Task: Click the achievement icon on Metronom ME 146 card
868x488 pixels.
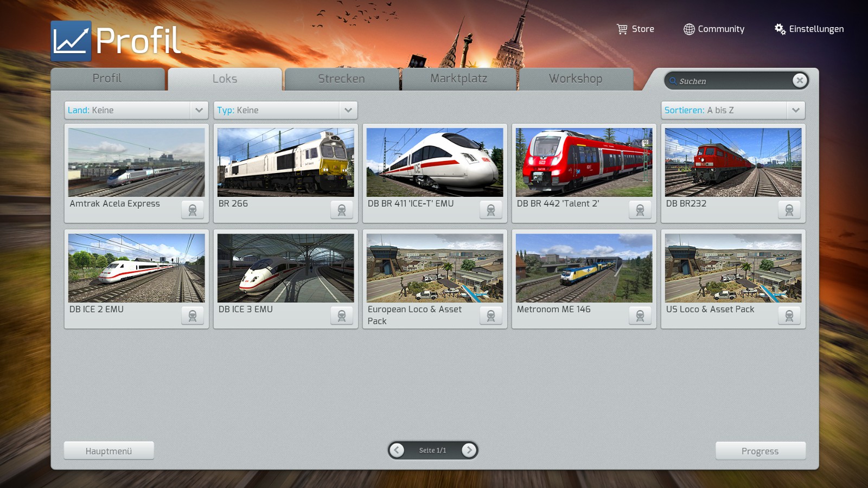Action: pos(640,316)
